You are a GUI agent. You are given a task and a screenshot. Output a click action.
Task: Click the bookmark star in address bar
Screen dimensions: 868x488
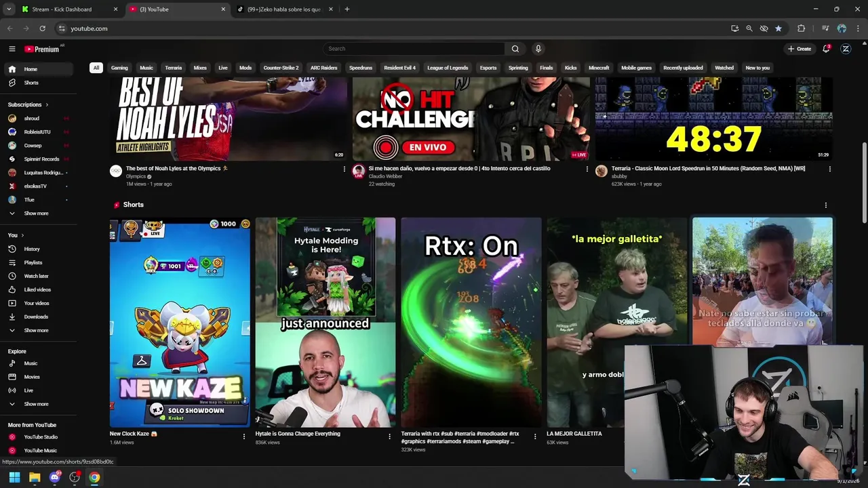coord(778,28)
